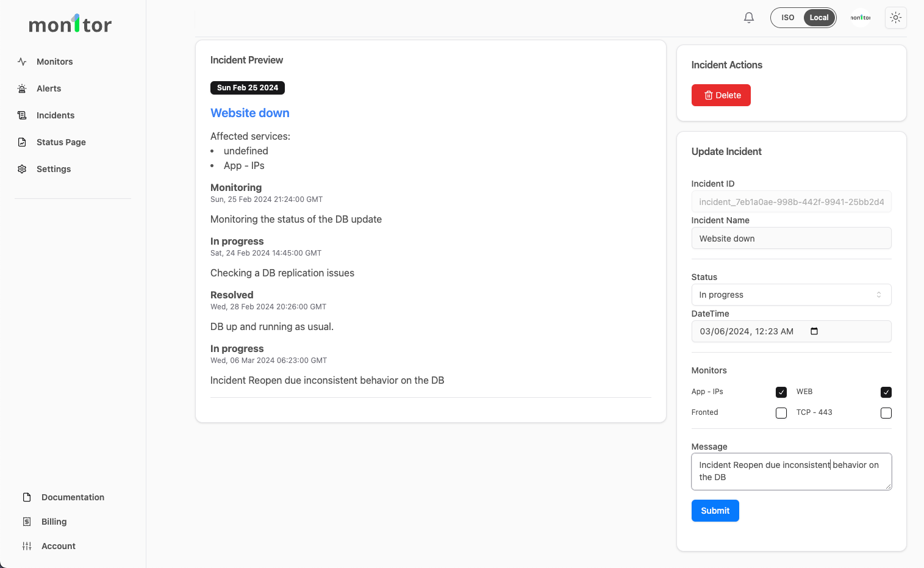Open the Monitors menu item
Image resolution: width=924 pixels, height=568 pixels.
click(x=54, y=62)
